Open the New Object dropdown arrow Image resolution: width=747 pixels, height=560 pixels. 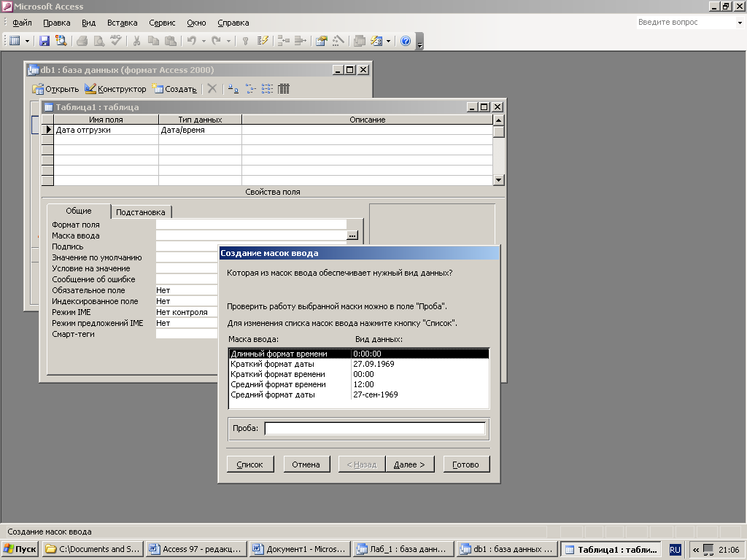[388, 41]
